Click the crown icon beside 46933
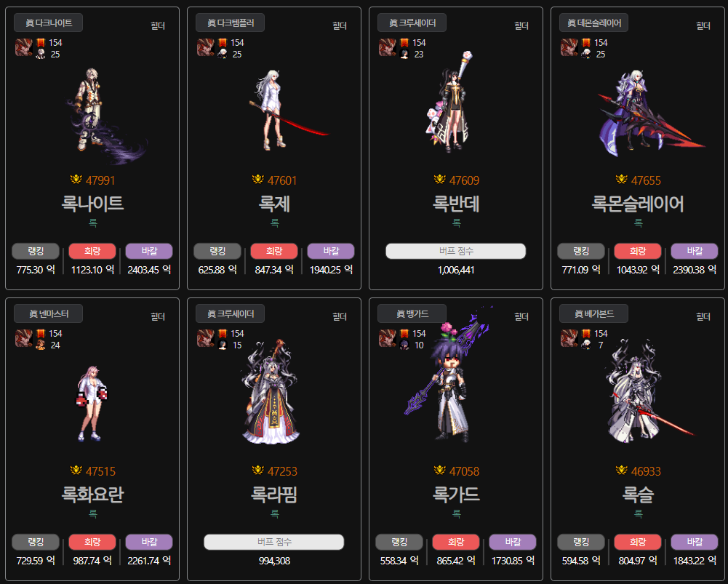This screenshot has height=584, width=728. click(x=622, y=471)
